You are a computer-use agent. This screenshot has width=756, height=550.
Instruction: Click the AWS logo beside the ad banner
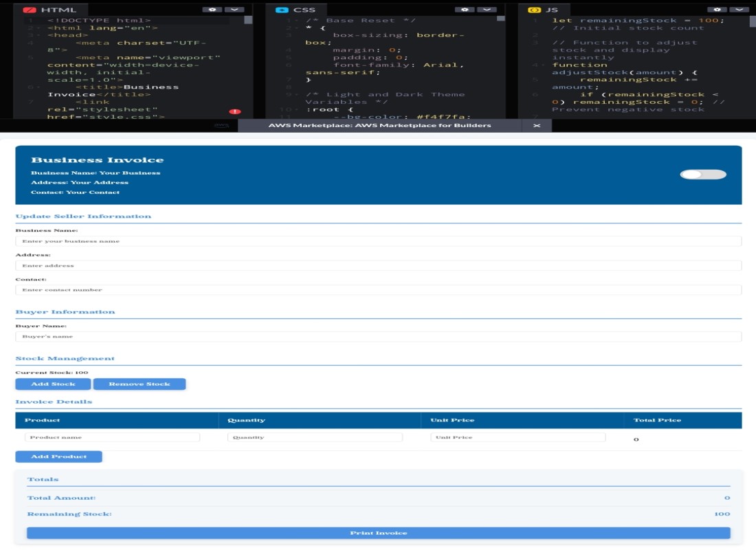tap(221, 125)
